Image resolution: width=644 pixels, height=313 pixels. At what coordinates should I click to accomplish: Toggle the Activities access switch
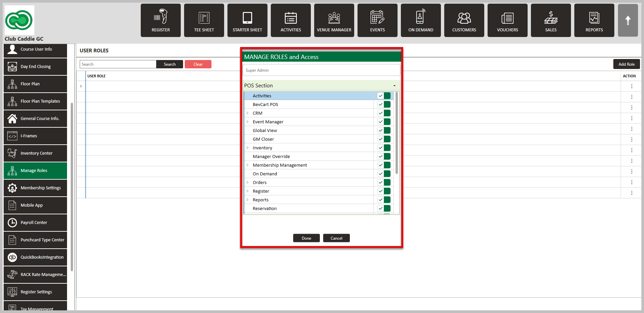[x=384, y=96]
